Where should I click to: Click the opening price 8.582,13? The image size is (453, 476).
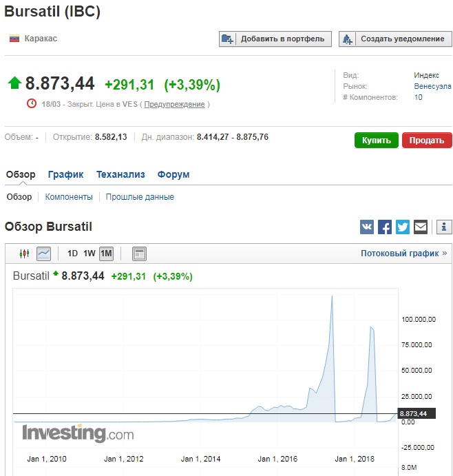pyautogui.click(x=111, y=137)
